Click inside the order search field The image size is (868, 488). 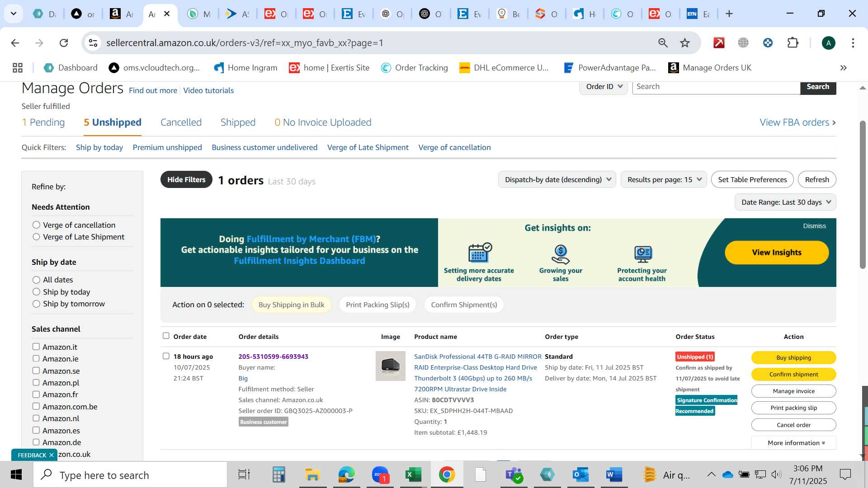716,87
